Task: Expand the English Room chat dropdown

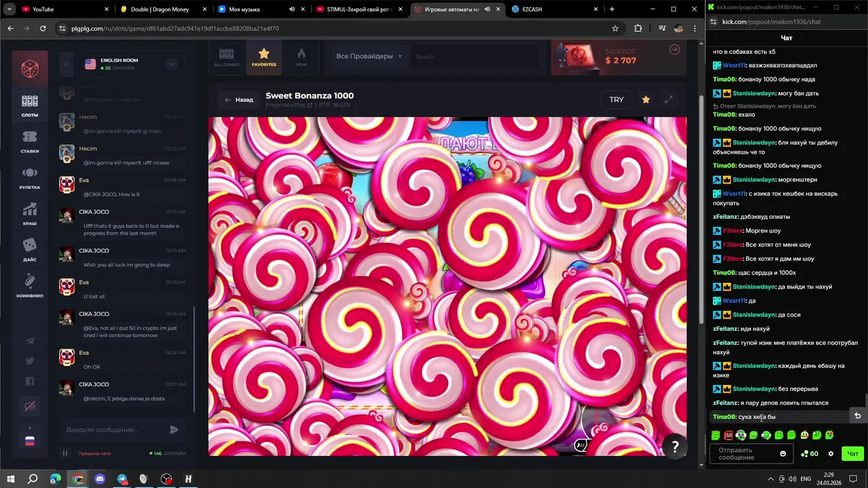Action: [172, 64]
